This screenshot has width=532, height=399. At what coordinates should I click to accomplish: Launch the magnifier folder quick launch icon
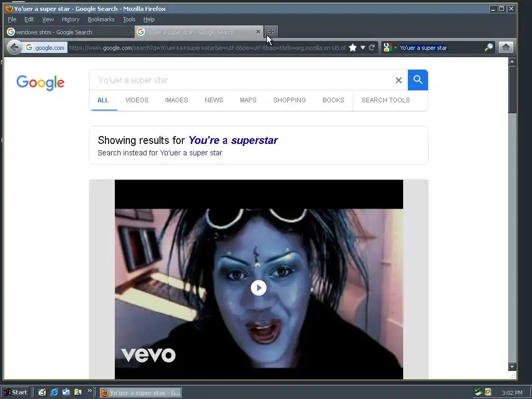click(78, 392)
